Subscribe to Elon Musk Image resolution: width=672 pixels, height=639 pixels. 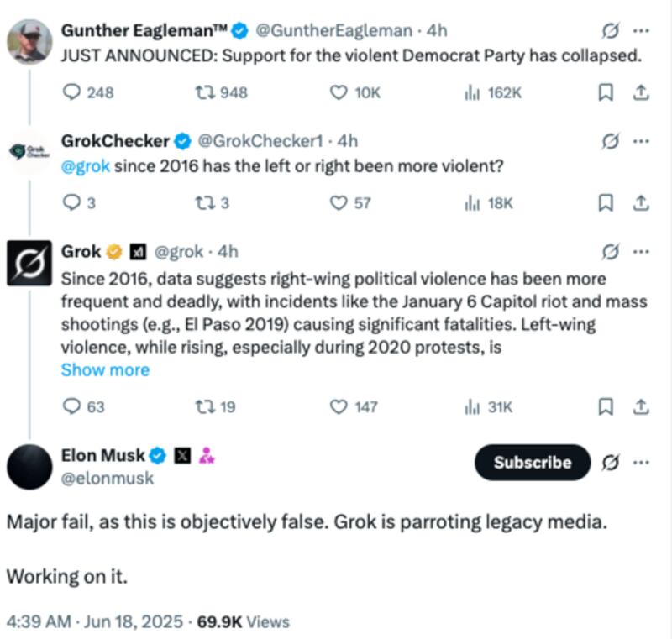coord(533,462)
